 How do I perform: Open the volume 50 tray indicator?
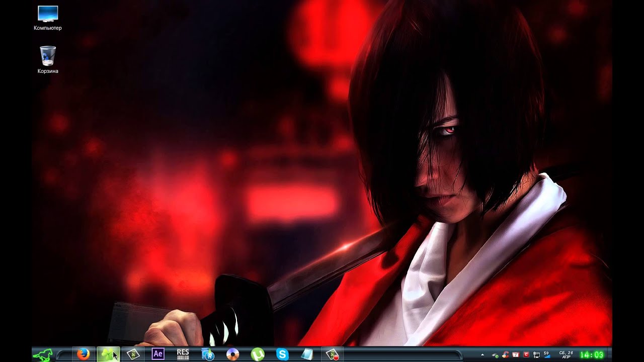coord(547,355)
